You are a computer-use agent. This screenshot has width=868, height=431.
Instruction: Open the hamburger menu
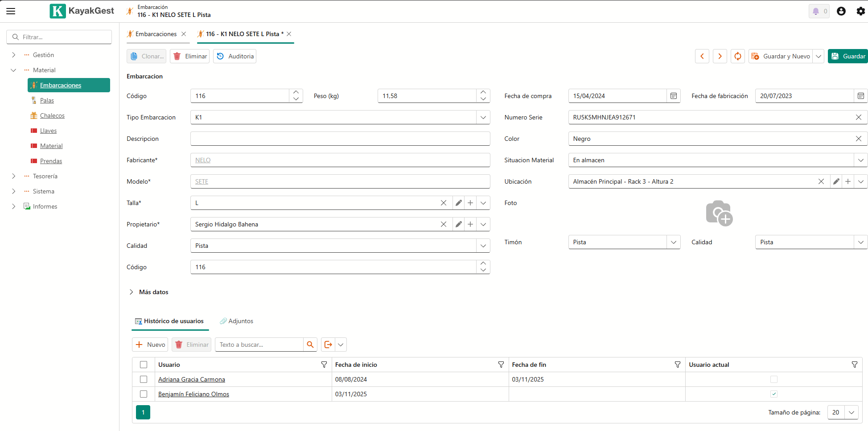pos(11,11)
